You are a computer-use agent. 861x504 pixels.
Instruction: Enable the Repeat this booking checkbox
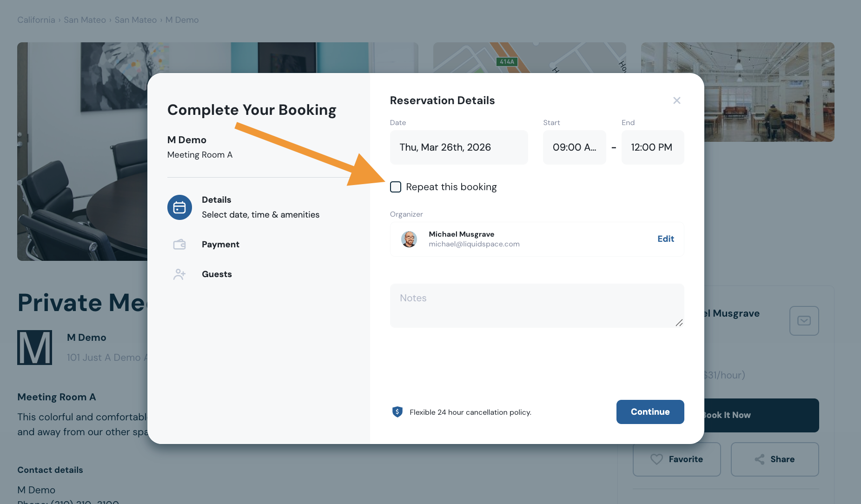(396, 187)
